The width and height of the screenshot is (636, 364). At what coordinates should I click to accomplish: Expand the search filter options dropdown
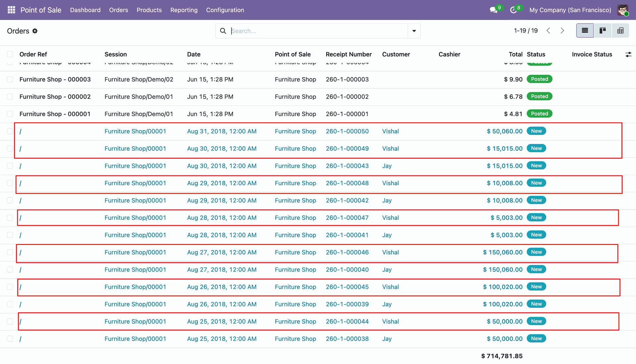click(x=414, y=31)
